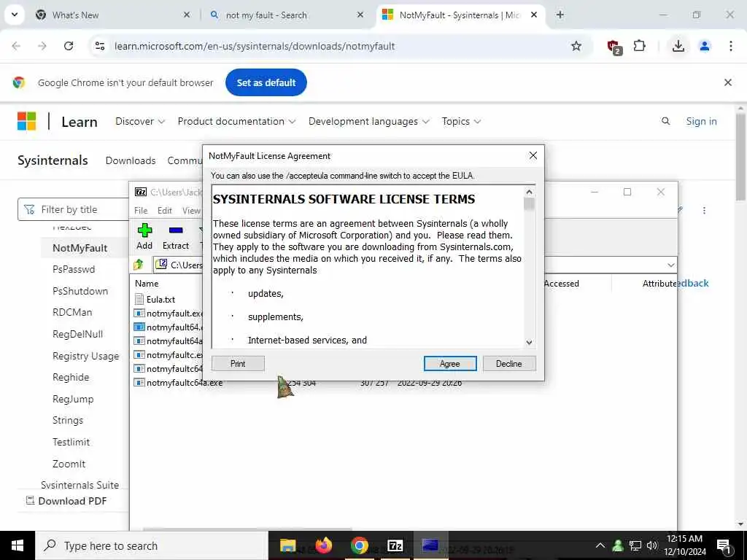Image resolution: width=747 pixels, height=560 pixels.
Task: Go back to previous page
Action: tap(16, 46)
